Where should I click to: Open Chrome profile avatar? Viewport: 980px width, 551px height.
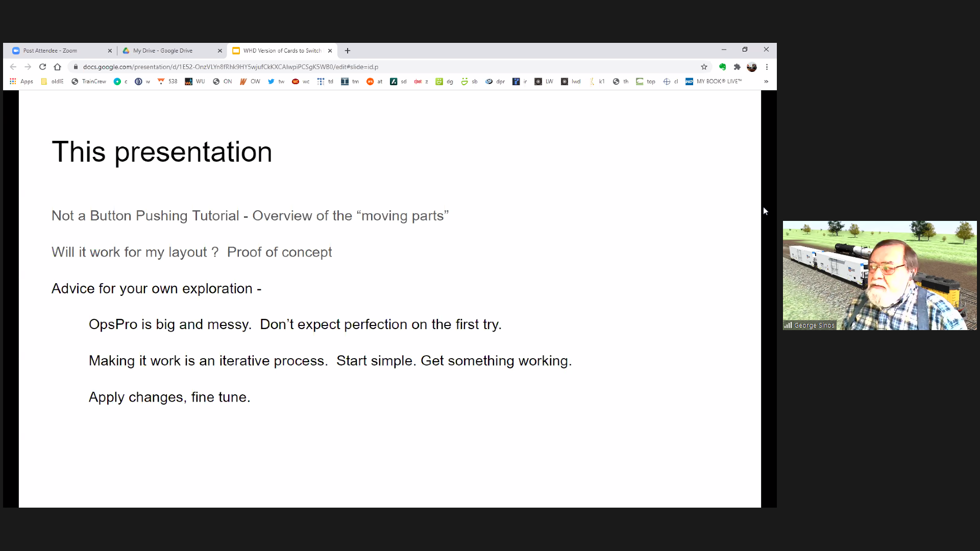coord(752,67)
